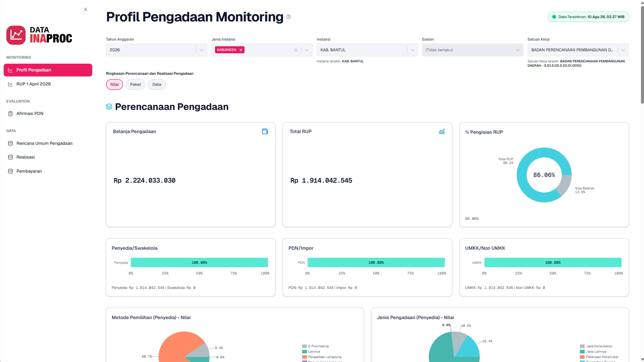Click the PDN/Impor card title
The width and height of the screenshot is (644, 362).
[x=301, y=248]
